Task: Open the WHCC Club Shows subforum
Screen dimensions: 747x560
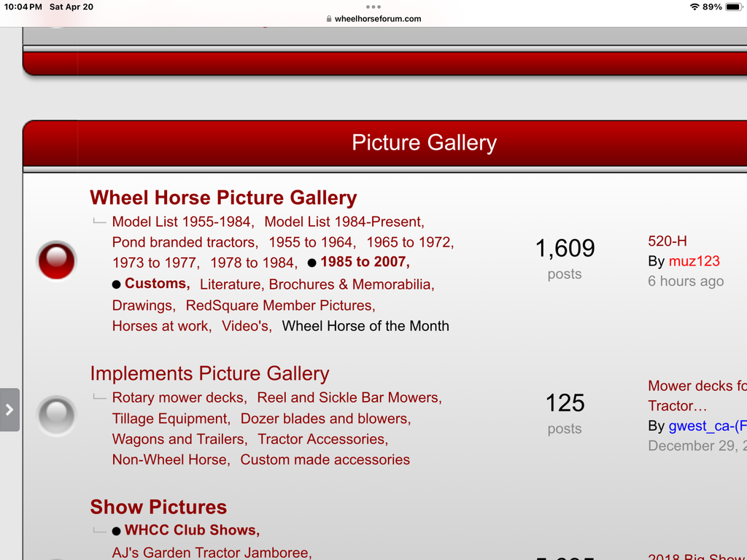Action: click(191, 530)
